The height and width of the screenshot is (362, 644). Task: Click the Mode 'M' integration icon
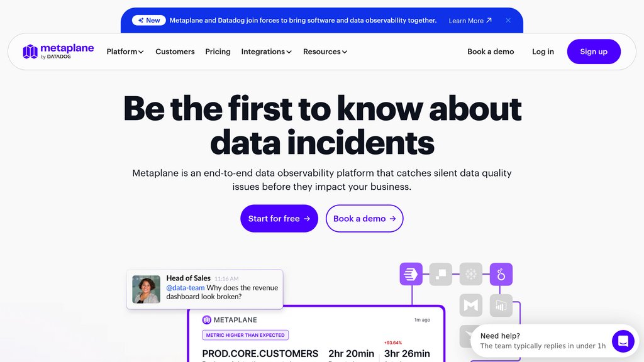click(x=470, y=305)
